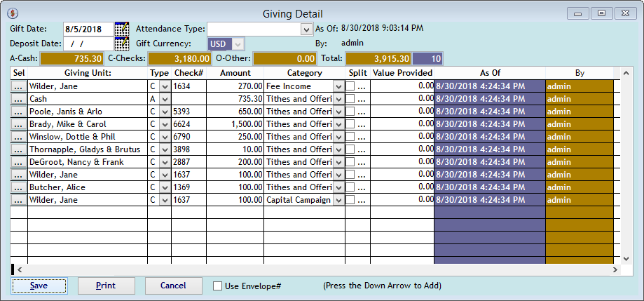Click check number 3898 cell
This screenshot has height=301, width=644.
coord(189,149)
